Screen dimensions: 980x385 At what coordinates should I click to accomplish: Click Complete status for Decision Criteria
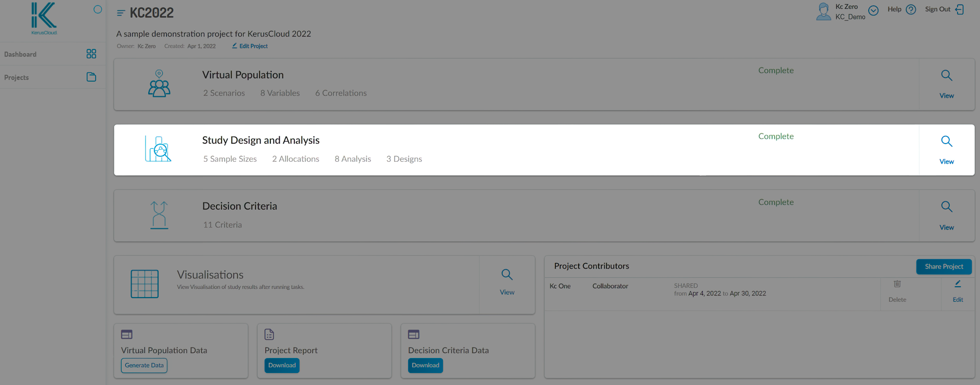click(x=776, y=202)
